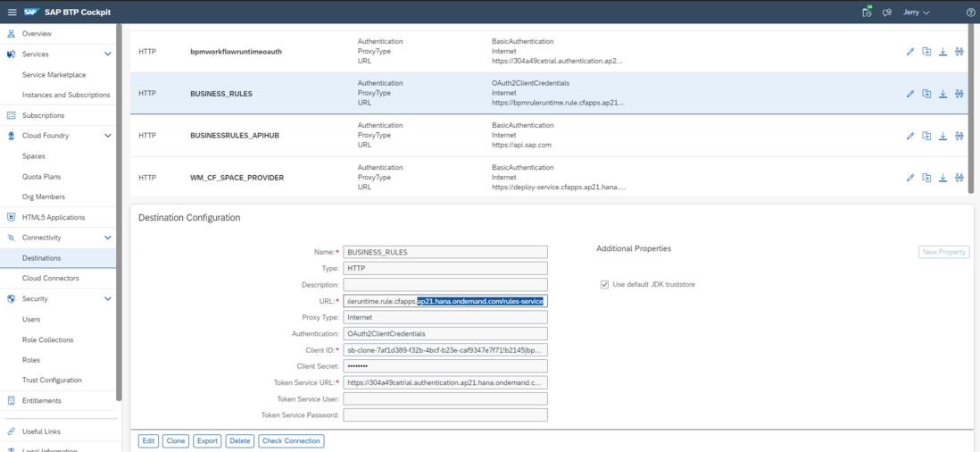980x452 pixels.
Task: Open Trust Configuration in sidebar
Action: pyautogui.click(x=52, y=381)
